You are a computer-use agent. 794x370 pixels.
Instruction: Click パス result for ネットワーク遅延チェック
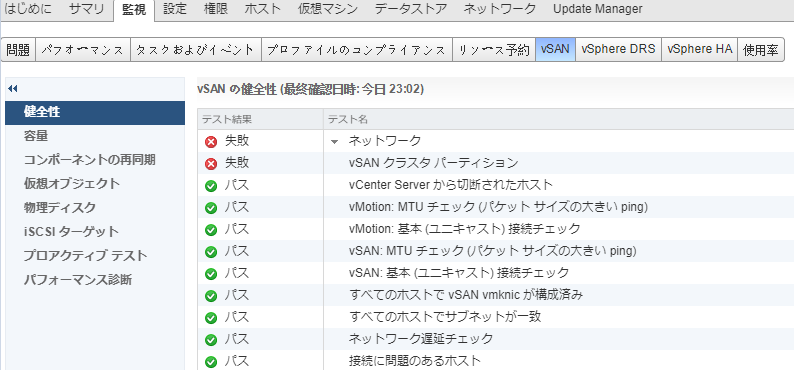pyautogui.click(x=237, y=339)
